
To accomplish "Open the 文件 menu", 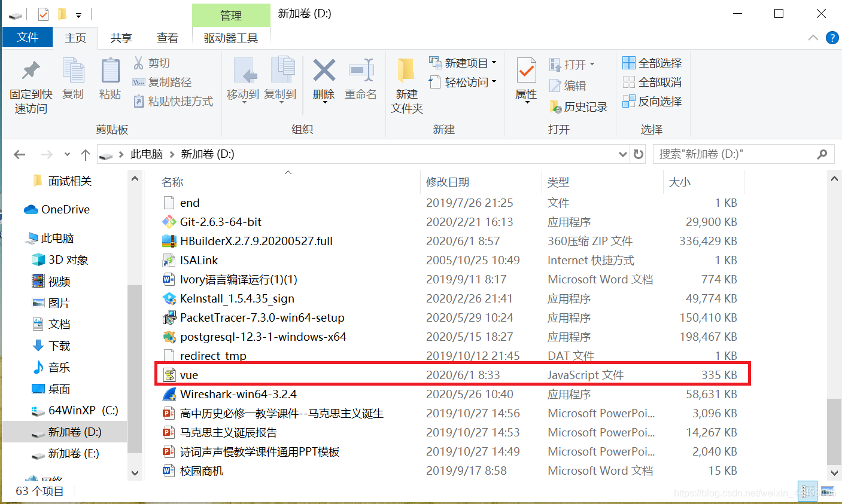I will click(28, 37).
